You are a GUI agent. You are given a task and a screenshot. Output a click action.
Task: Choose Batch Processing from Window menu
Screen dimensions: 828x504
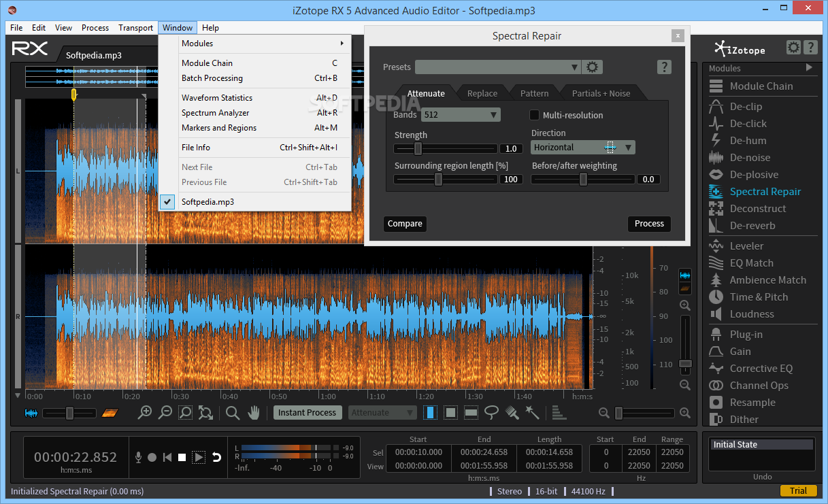click(x=255, y=78)
